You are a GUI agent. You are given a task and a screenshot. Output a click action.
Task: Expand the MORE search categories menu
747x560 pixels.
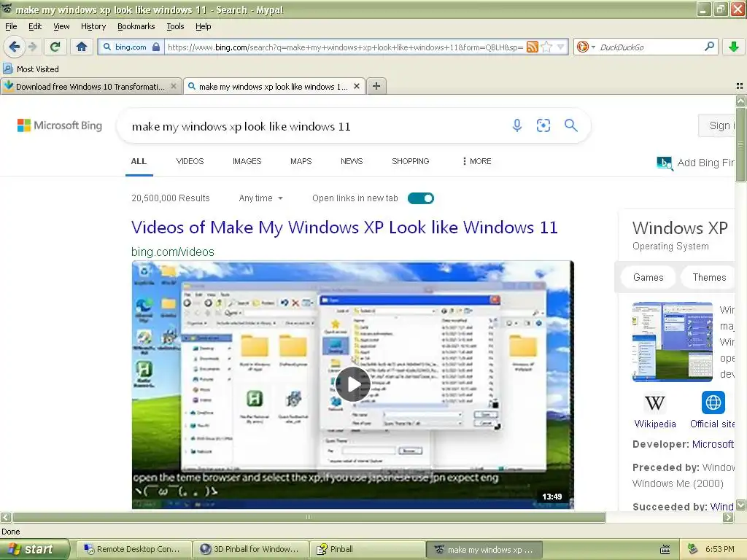[x=477, y=161]
